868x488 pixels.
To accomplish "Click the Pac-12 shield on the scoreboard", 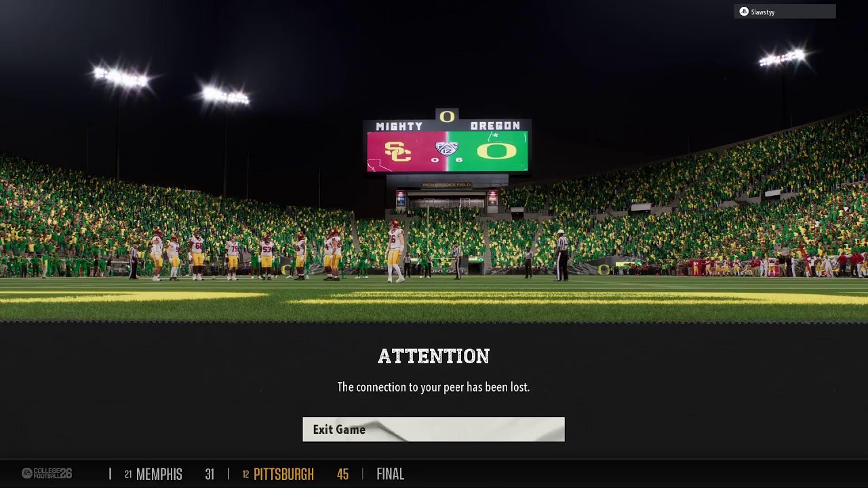I will click(447, 148).
